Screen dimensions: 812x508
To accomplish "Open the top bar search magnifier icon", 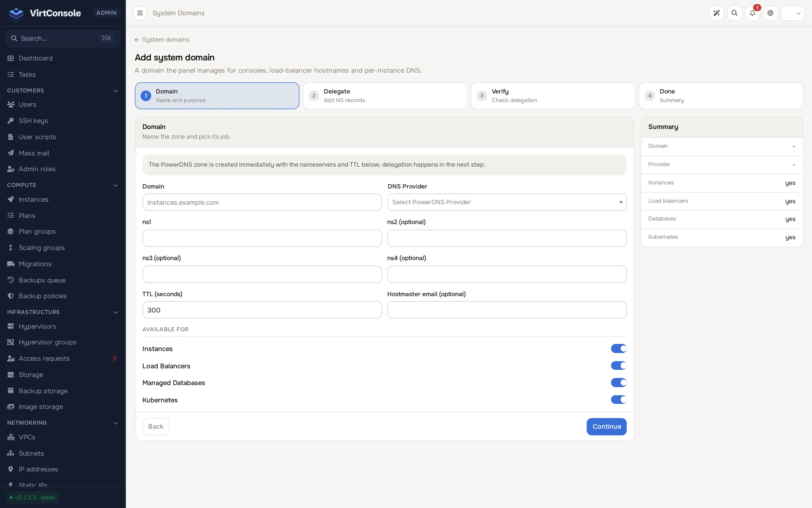I will pyautogui.click(x=735, y=13).
